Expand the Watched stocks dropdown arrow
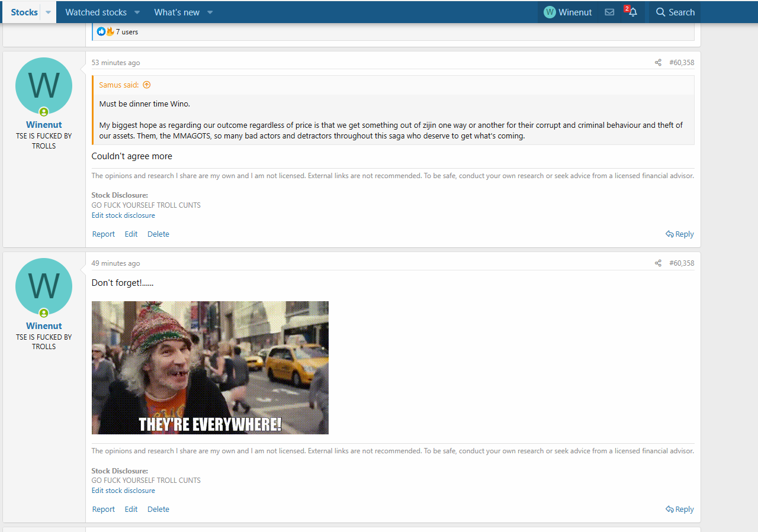 (x=137, y=12)
